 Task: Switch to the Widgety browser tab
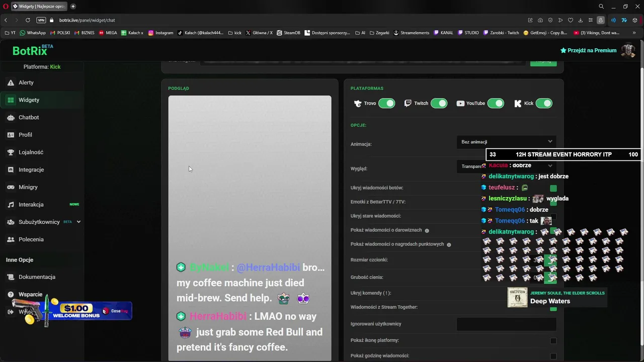[38, 7]
